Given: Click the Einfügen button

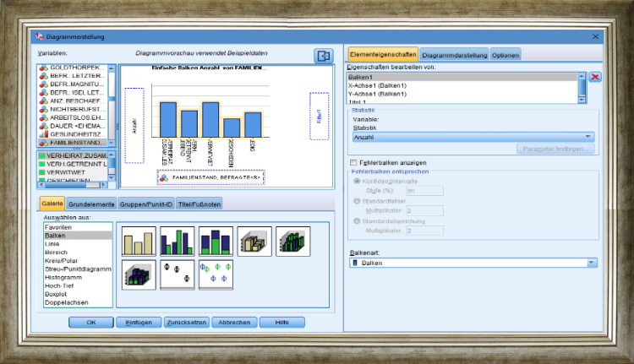Looking at the screenshot, I should (x=139, y=322).
